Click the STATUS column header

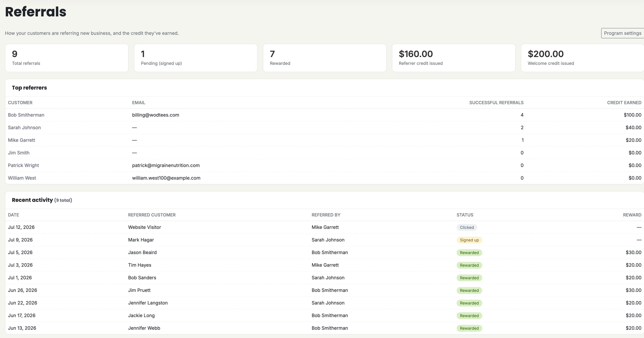(x=465, y=215)
